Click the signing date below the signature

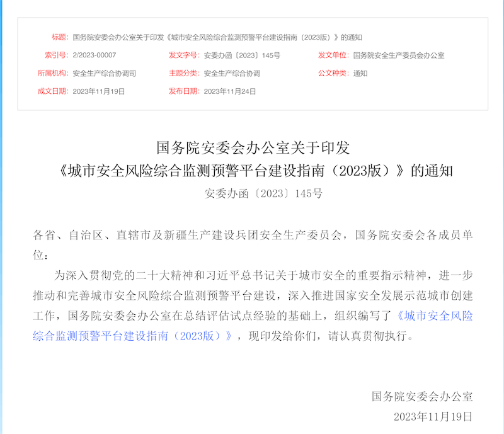click(x=432, y=417)
